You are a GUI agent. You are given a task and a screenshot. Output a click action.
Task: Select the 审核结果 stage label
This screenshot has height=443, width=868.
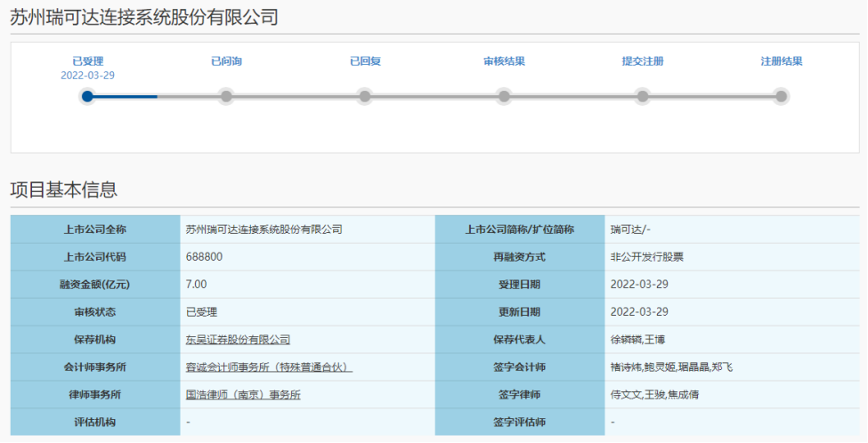(x=504, y=61)
